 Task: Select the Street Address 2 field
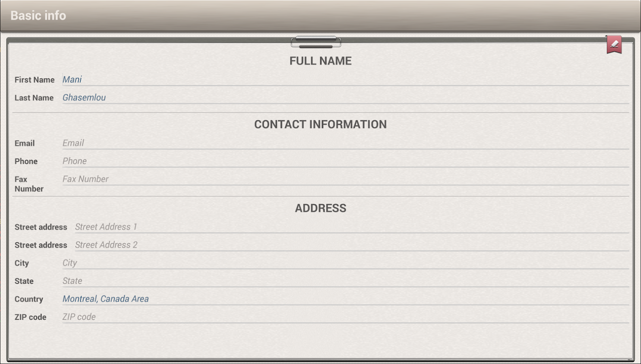(x=352, y=245)
